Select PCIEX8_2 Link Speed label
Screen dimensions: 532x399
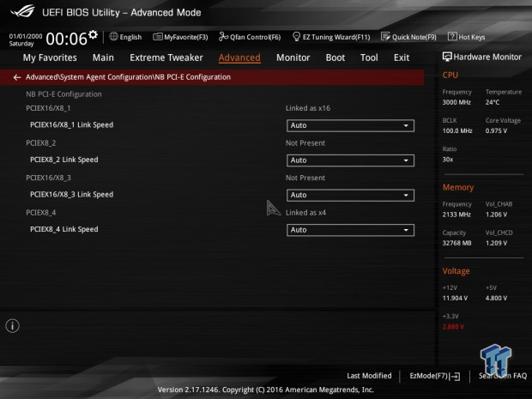(x=64, y=160)
